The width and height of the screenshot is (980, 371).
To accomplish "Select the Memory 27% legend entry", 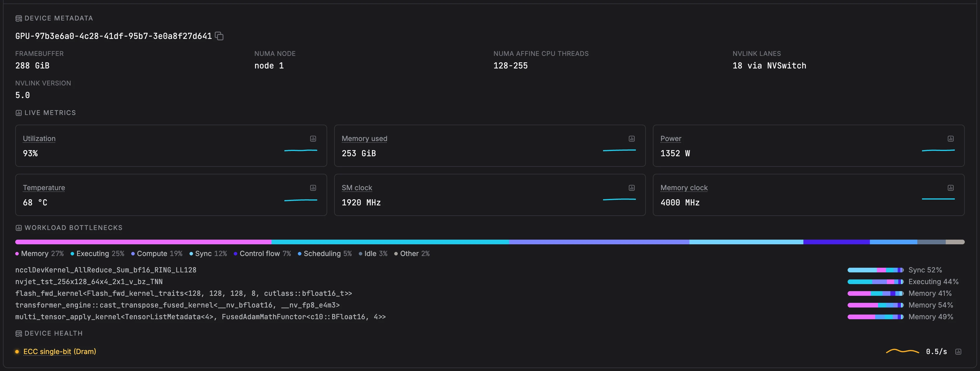I will pyautogui.click(x=40, y=254).
